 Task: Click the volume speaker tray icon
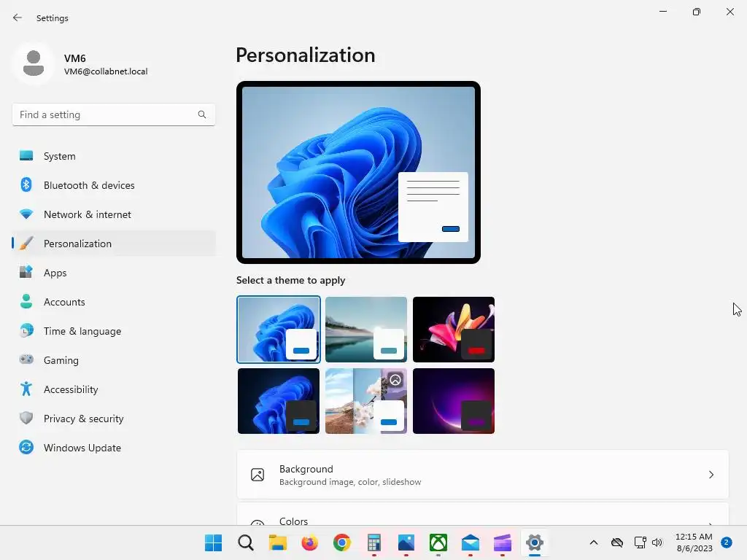click(657, 542)
